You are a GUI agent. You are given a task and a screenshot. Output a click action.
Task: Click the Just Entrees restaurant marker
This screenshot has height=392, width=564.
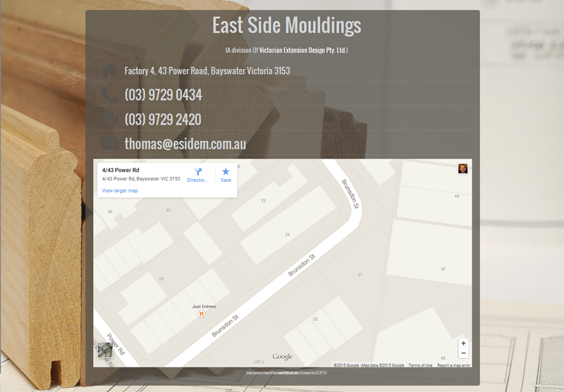coord(202,314)
